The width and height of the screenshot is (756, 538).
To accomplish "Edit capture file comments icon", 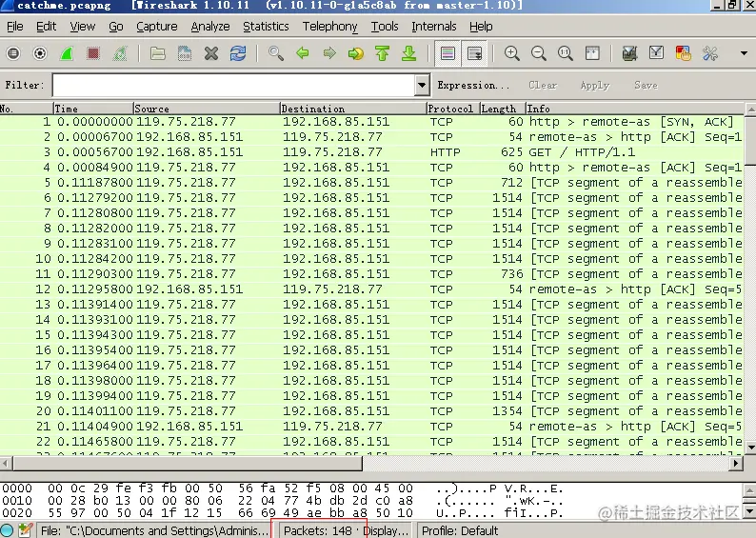I will click(25, 530).
